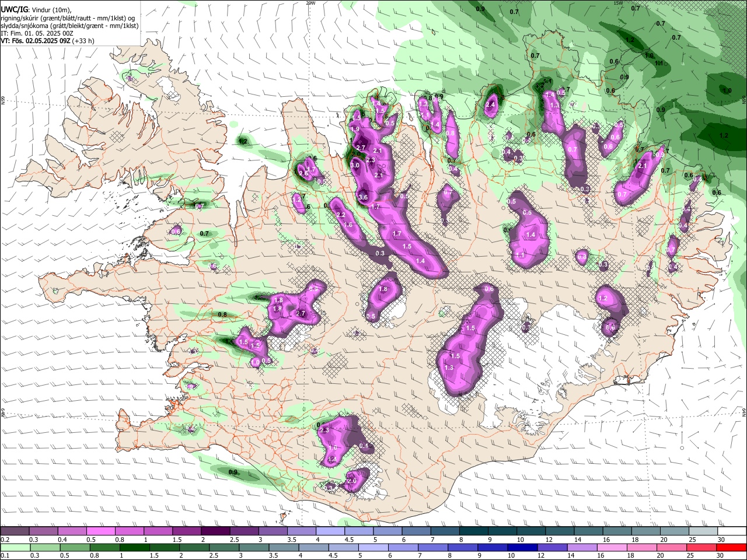Screen dimensions: 747x560
Task: Click the "2.2" precipitation value on map
Action: click(341, 215)
